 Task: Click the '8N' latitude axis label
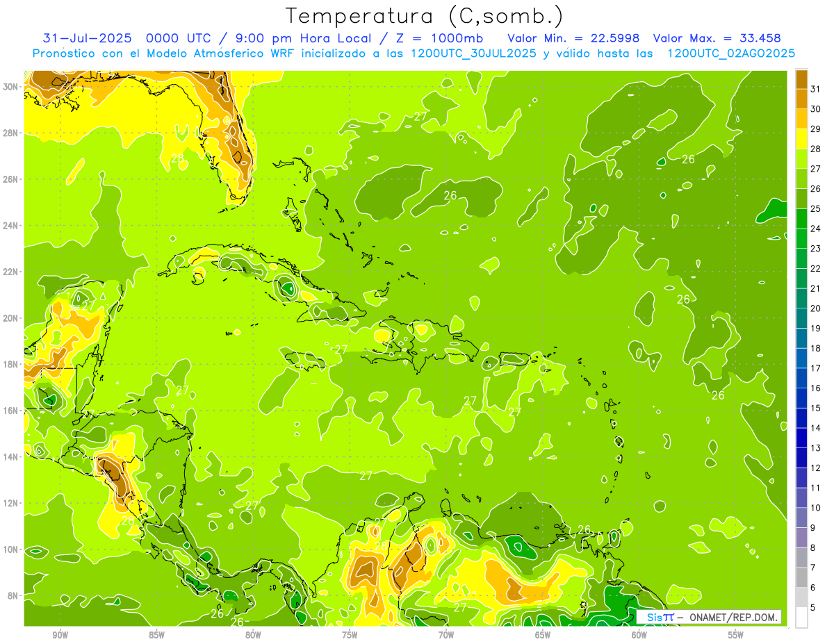pos(14,596)
